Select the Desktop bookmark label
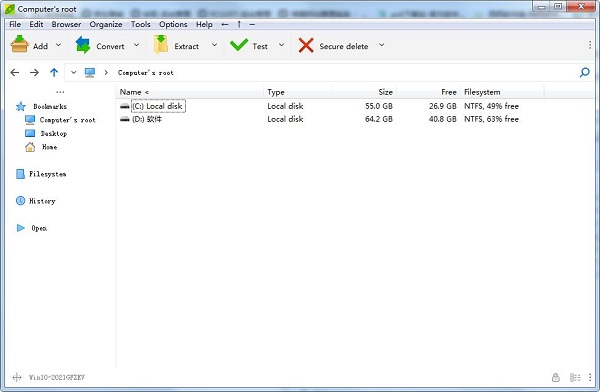 click(54, 133)
